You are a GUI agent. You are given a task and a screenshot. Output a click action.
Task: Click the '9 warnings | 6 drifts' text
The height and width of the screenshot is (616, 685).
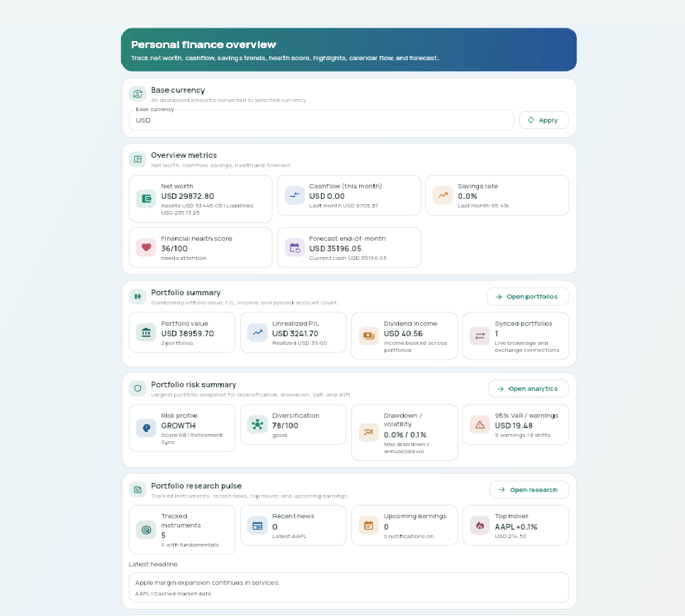click(x=523, y=435)
